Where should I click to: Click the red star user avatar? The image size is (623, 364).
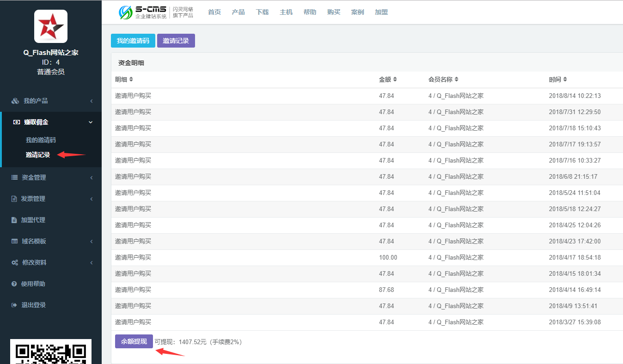pyautogui.click(x=51, y=27)
